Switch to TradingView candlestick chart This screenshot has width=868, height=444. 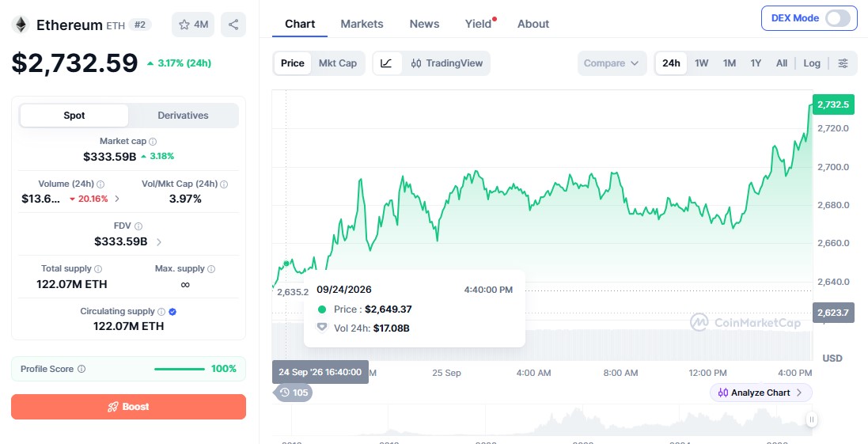[447, 63]
